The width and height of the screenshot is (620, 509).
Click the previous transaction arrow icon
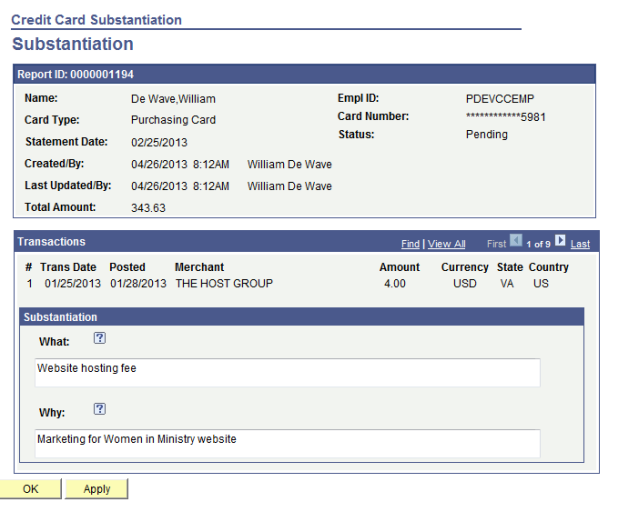(517, 242)
